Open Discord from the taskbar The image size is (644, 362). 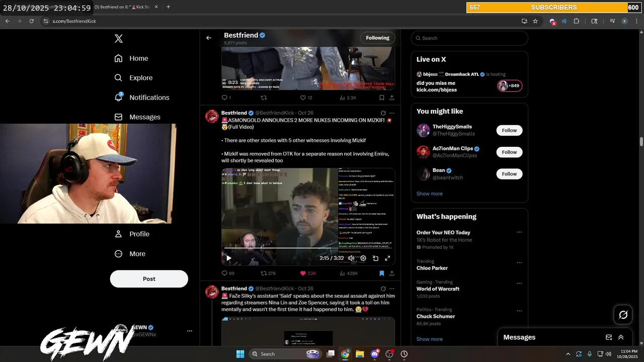click(x=374, y=354)
